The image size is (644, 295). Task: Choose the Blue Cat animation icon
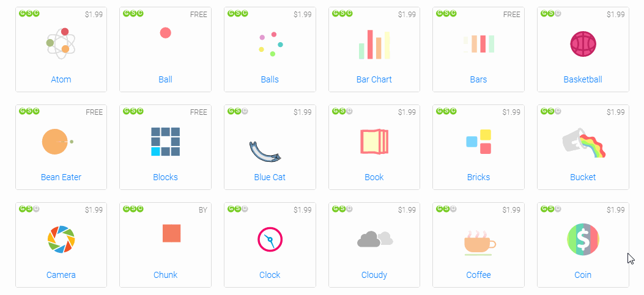pos(265,151)
